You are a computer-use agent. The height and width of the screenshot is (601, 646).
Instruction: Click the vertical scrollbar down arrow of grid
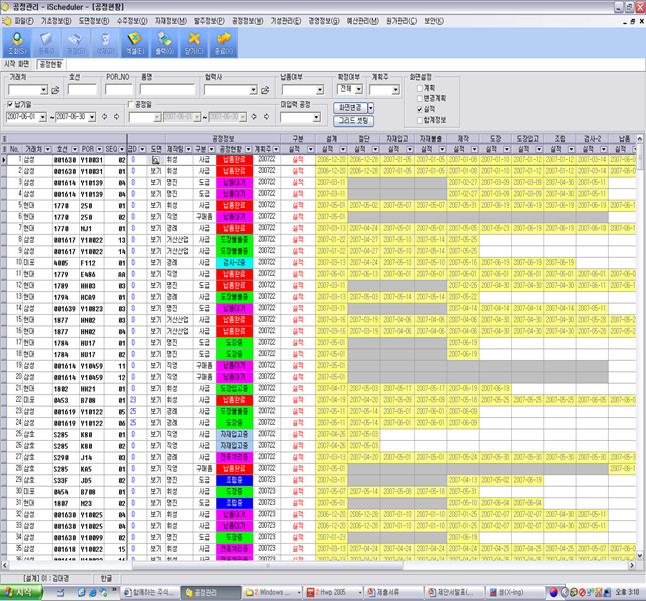point(640,556)
